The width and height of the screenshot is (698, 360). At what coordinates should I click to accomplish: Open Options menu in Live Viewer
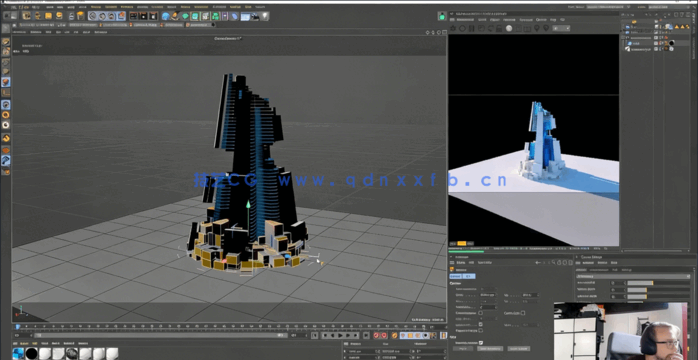541,20
